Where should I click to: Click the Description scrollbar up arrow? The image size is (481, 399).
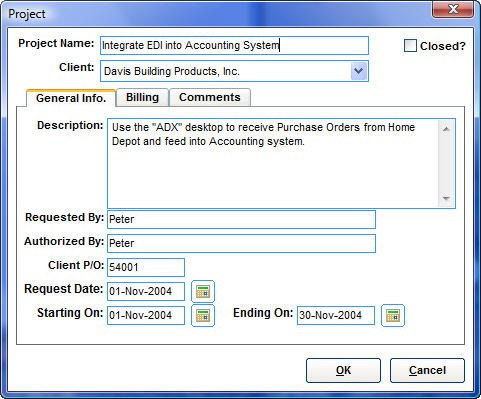446,129
